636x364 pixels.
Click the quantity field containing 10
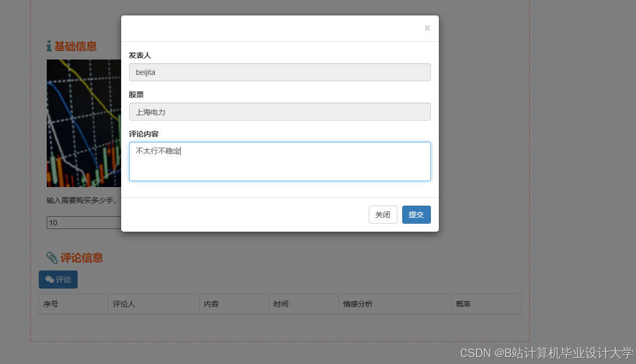80,223
